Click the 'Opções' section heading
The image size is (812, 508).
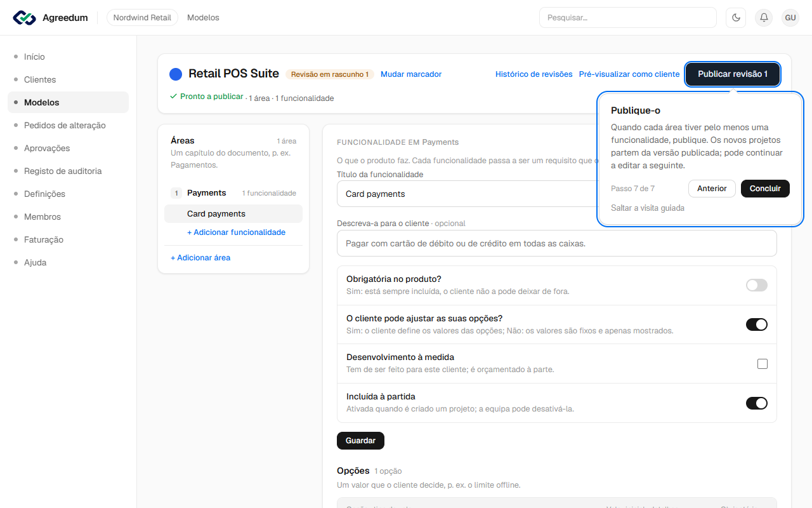tap(353, 471)
